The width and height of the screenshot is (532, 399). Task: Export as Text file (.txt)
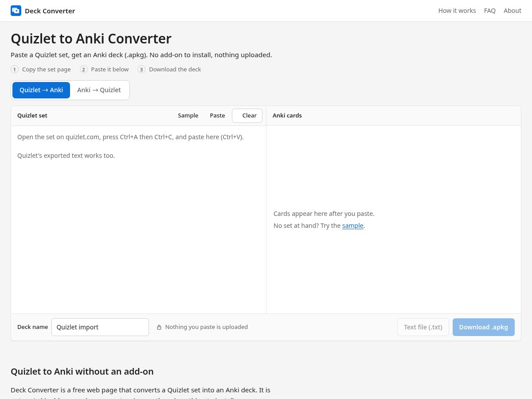(423, 327)
